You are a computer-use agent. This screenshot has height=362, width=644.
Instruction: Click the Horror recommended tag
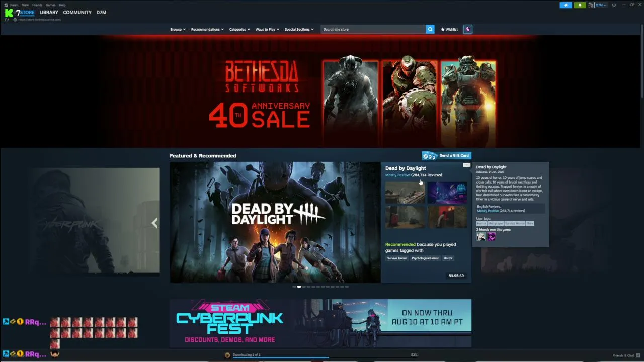pos(448,258)
